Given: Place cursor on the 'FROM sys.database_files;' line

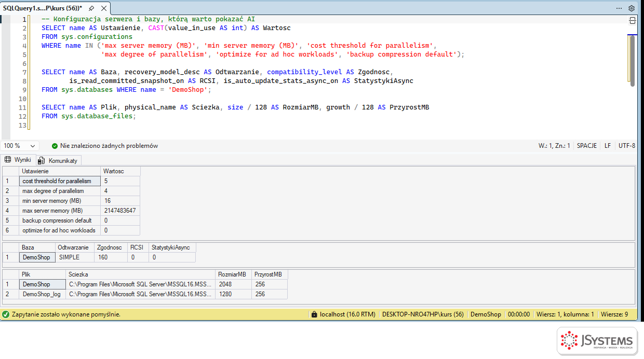Looking at the screenshot, I should click(x=89, y=116).
